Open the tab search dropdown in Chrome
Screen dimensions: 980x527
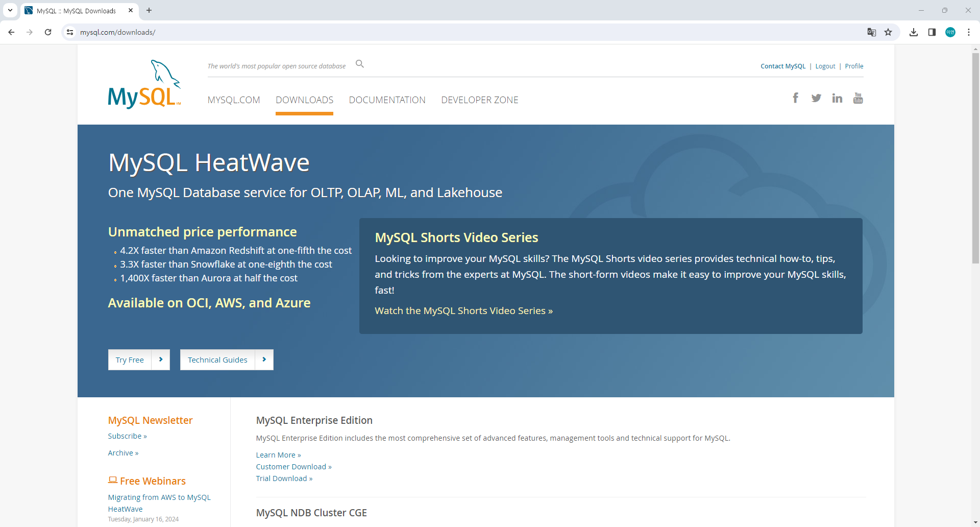tap(10, 10)
